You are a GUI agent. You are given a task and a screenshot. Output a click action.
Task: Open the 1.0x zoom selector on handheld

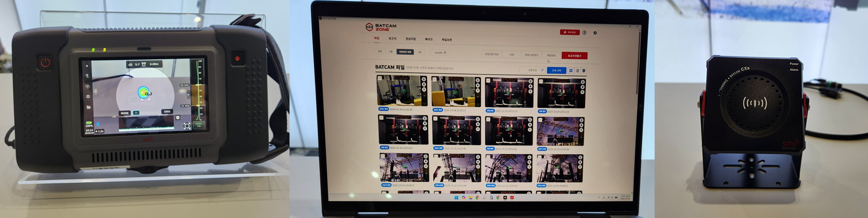(100, 131)
